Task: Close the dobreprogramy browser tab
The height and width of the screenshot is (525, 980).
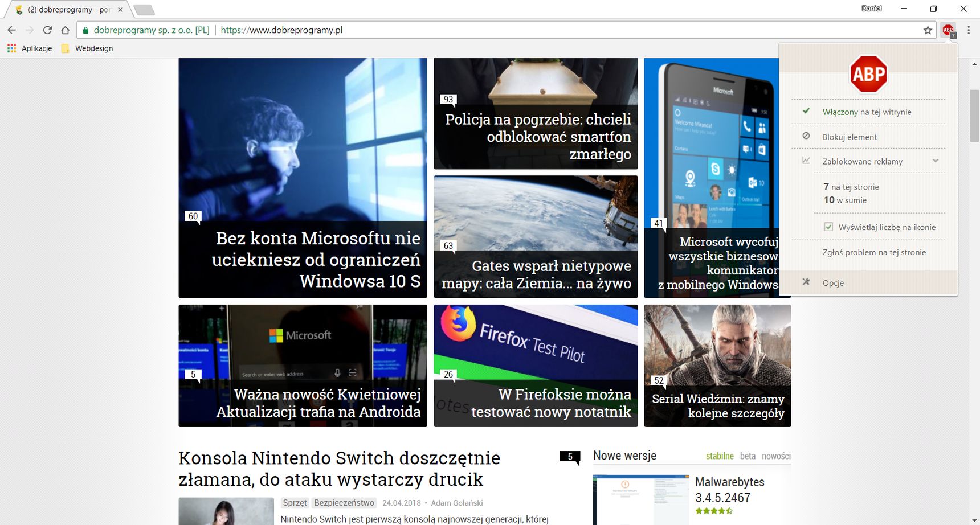Action: point(120,10)
